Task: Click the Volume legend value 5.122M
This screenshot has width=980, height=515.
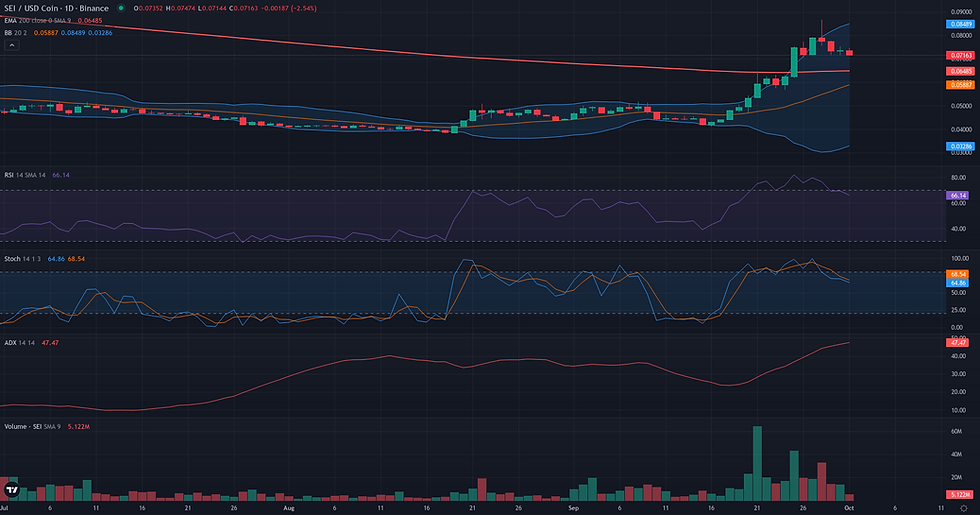Action: coord(79,426)
